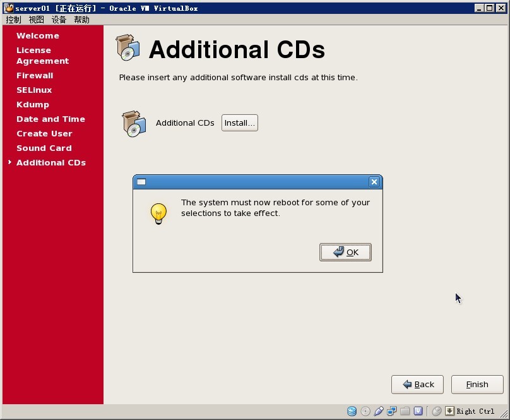Image resolution: width=510 pixels, height=420 pixels.
Task: Click the hard disk activity status icon
Action: pyautogui.click(x=352, y=411)
